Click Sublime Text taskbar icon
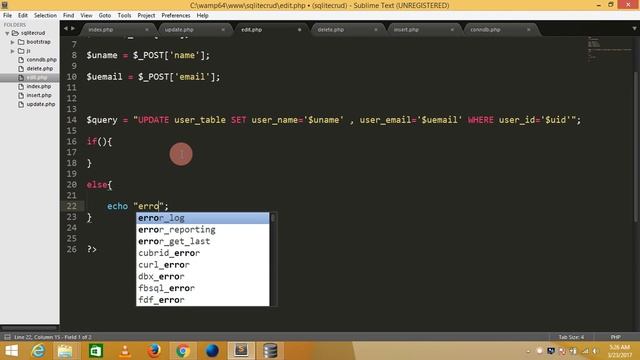This screenshot has height=360, width=640. pyautogui.click(x=241, y=351)
